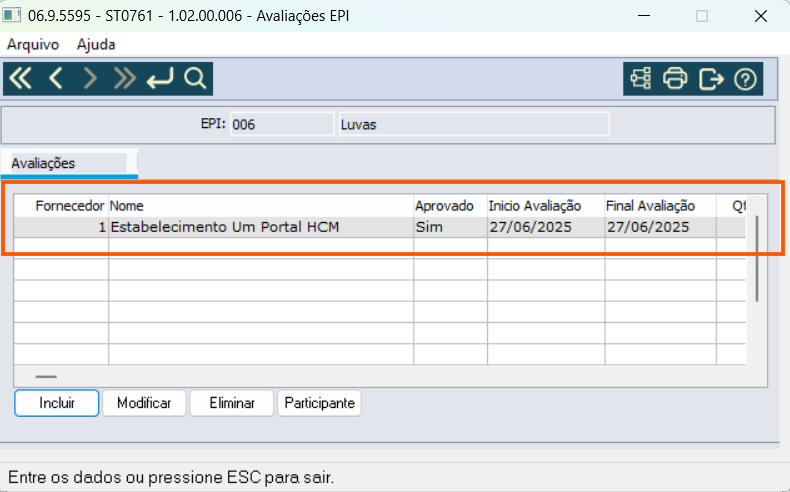Open the search magnifier icon
This screenshot has height=492, width=790.
[195, 79]
